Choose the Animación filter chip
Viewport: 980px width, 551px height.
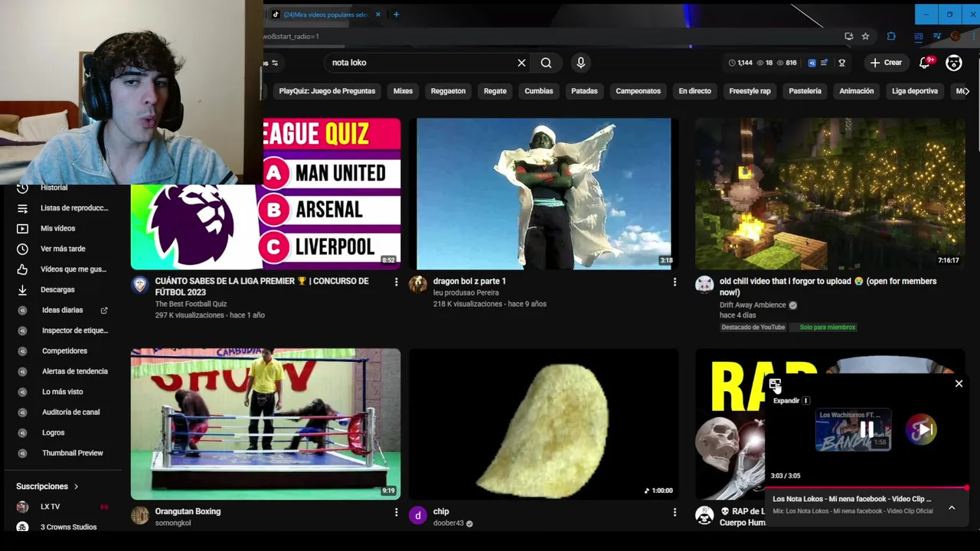856,91
